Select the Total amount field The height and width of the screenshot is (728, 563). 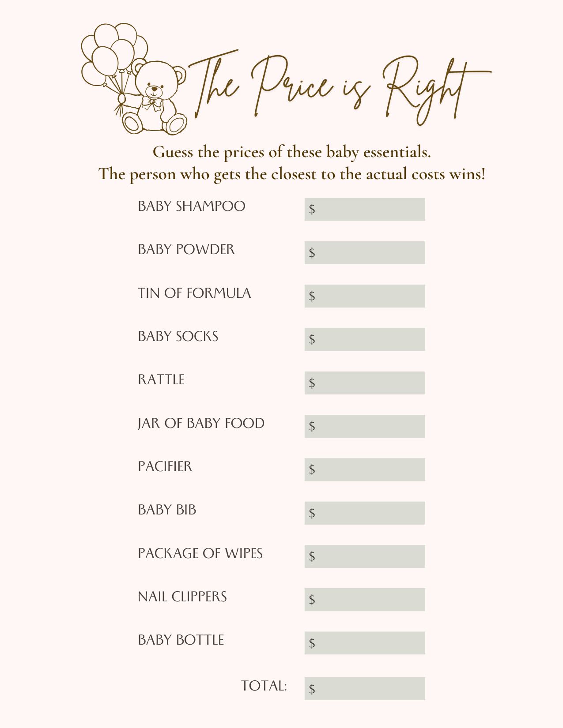(365, 689)
